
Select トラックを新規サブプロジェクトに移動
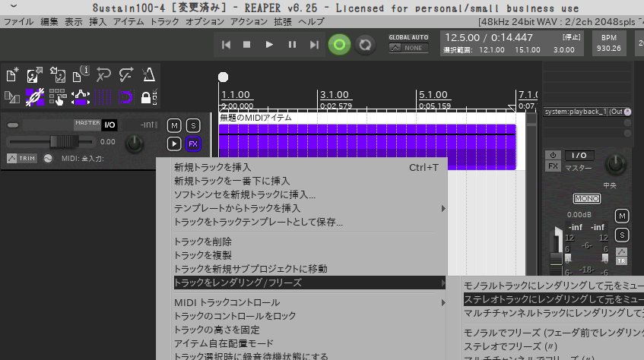point(309,269)
